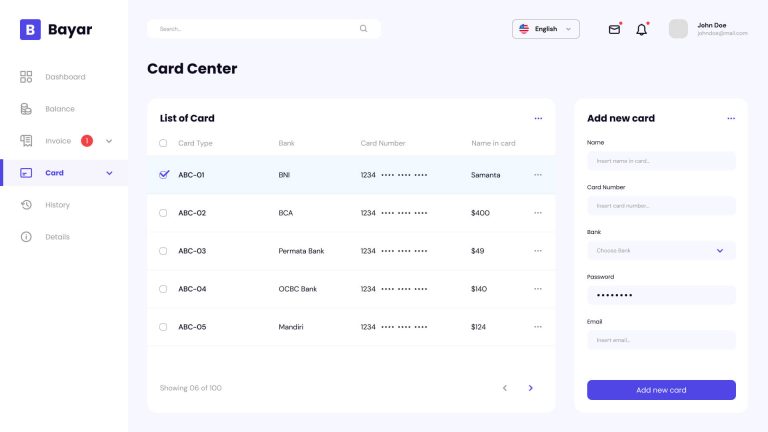This screenshot has width=768, height=432.
Task: Open the List of Card options menu
Action: pos(538,118)
